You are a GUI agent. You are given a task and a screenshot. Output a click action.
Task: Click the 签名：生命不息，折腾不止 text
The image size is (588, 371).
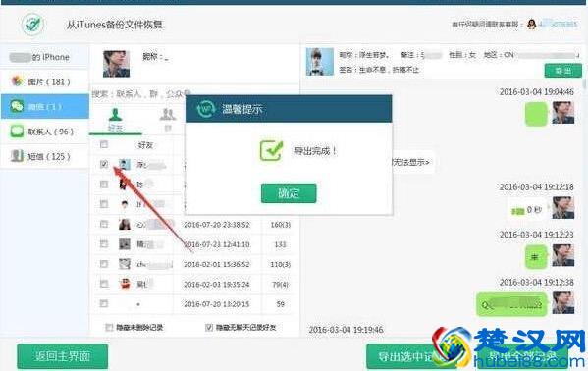[x=379, y=70]
